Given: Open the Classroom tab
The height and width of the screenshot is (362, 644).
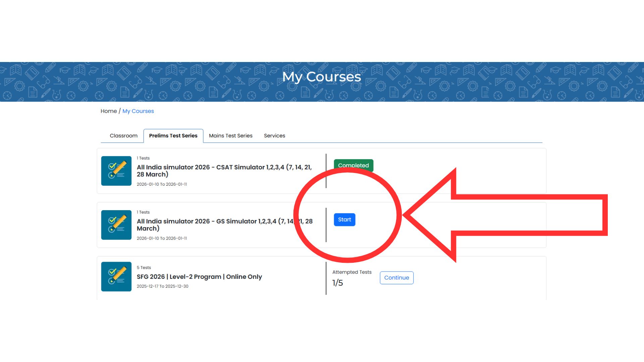Looking at the screenshot, I should pos(123,136).
